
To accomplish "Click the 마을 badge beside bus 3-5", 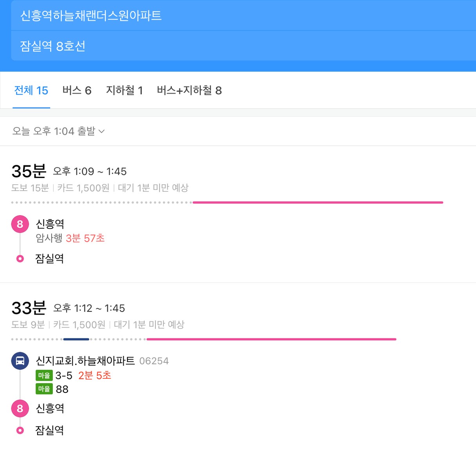I will point(44,376).
